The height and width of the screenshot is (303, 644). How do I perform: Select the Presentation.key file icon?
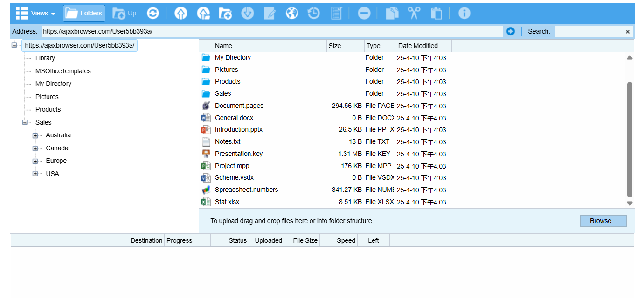pyautogui.click(x=206, y=154)
